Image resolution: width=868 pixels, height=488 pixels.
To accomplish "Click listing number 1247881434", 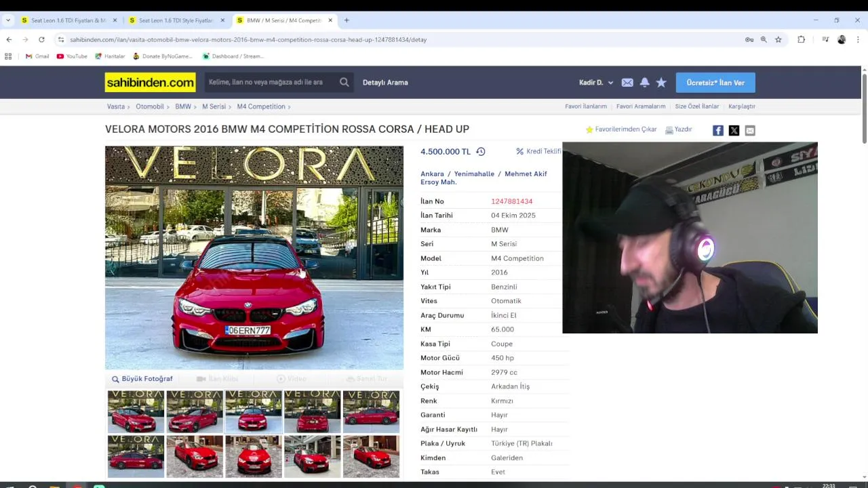I will click(x=511, y=201).
